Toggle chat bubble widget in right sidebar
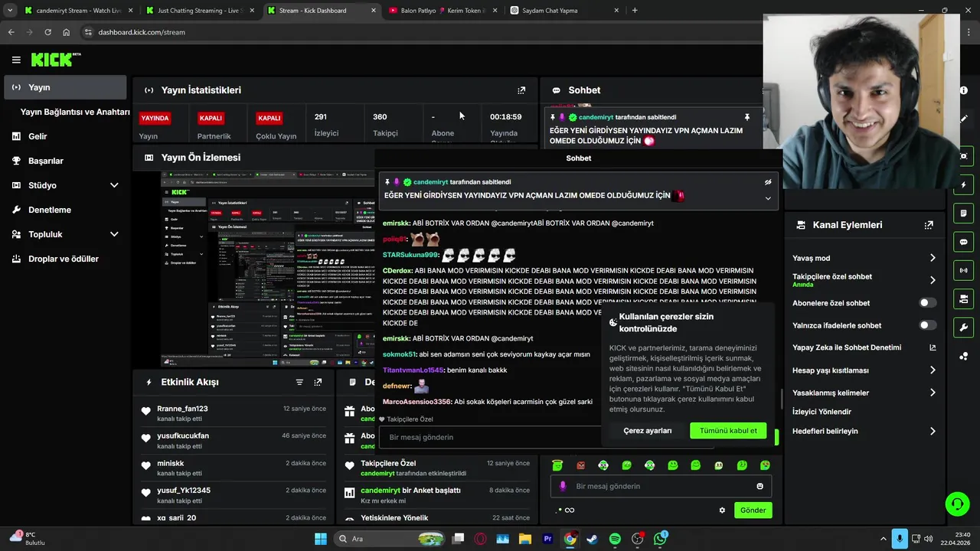Screen dimensions: 980x551 point(963,242)
